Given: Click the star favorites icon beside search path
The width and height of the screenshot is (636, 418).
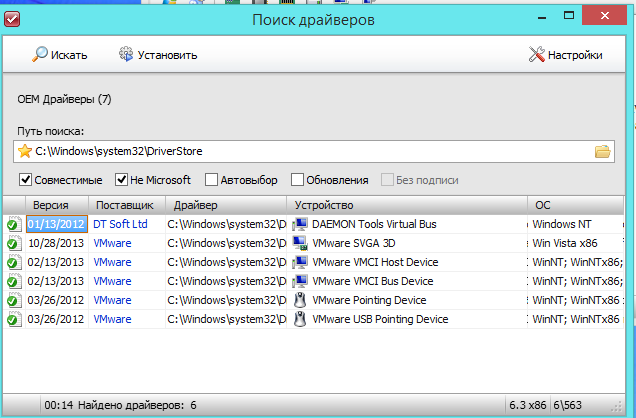Looking at the screenshot, I should (25, 152).
